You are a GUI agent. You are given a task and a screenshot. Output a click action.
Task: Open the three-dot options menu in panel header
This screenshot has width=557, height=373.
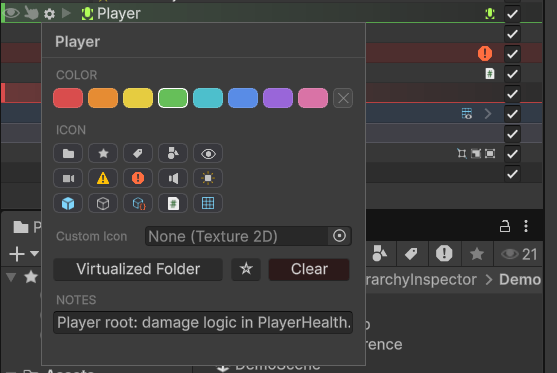pyautogui.click(x=526, y=226)
